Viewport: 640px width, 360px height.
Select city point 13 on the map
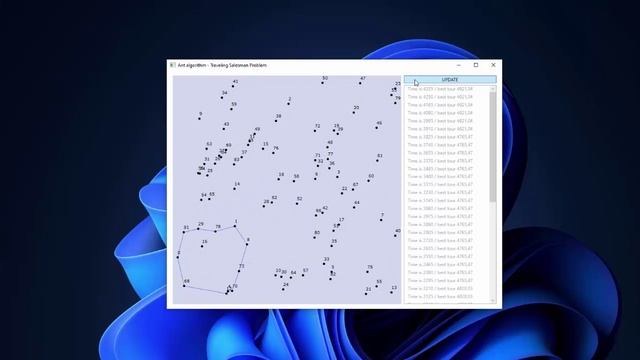pyautogui.click(x=391, y=292)
